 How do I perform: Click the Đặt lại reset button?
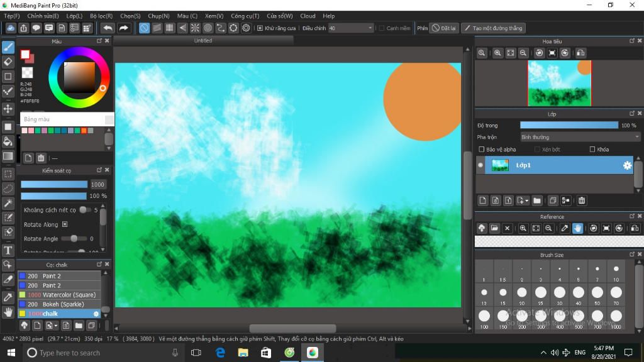coord(443,28)
